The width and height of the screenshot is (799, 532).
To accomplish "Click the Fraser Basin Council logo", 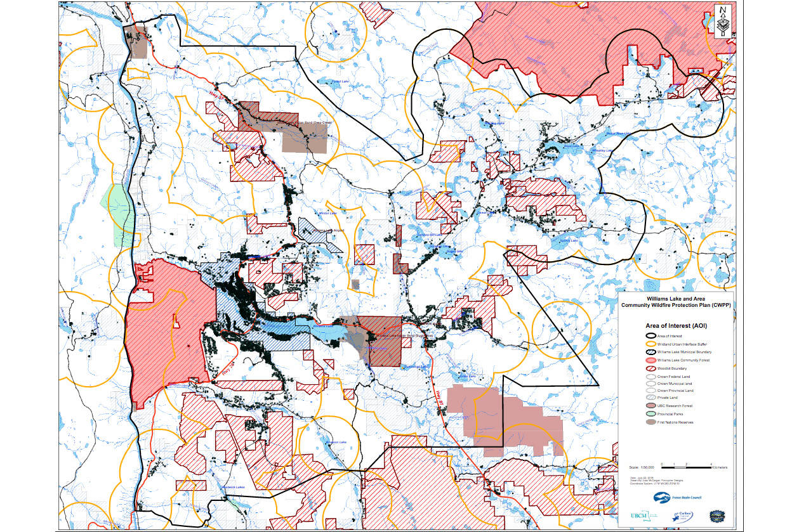I will point(677,497).
